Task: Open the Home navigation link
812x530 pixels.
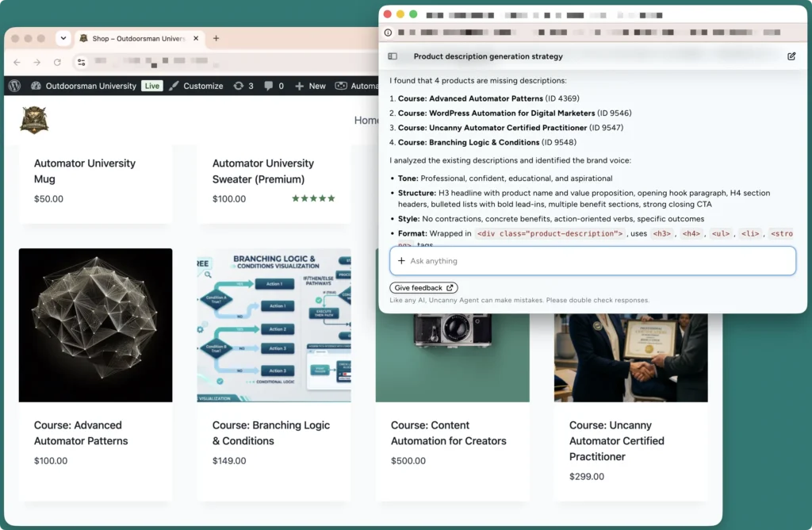Action: tap(366, 120)
